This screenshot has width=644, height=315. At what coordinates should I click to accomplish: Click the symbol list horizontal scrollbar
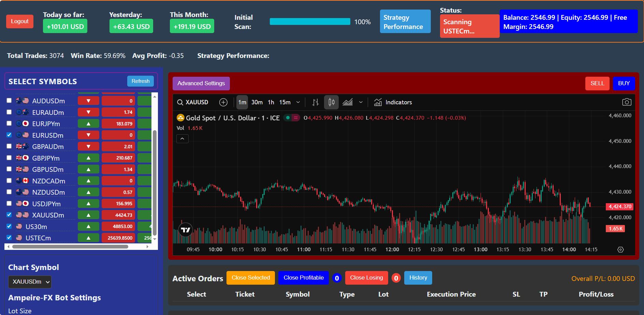[x=70, y=246]
